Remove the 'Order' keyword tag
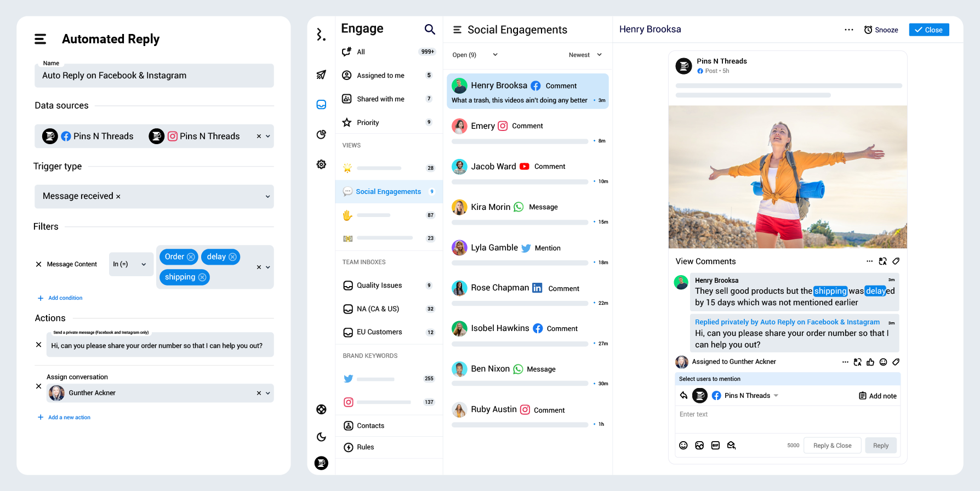This screenshot has height=491, width=980. (x=191, y=257)
